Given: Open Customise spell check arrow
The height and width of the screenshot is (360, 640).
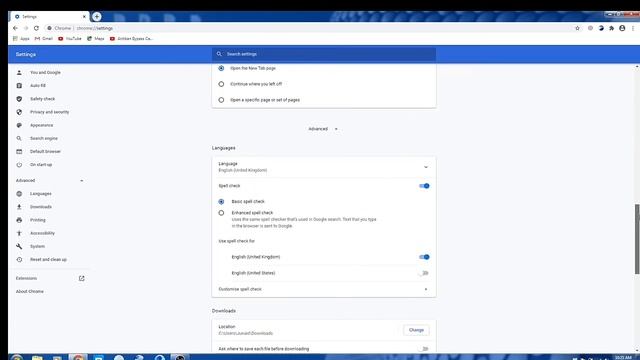Looking at the screenshot, I should [x=426, y=289].
